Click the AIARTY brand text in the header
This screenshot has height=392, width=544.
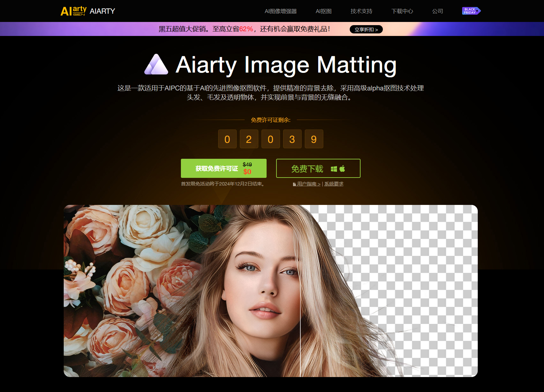(102, 11)
